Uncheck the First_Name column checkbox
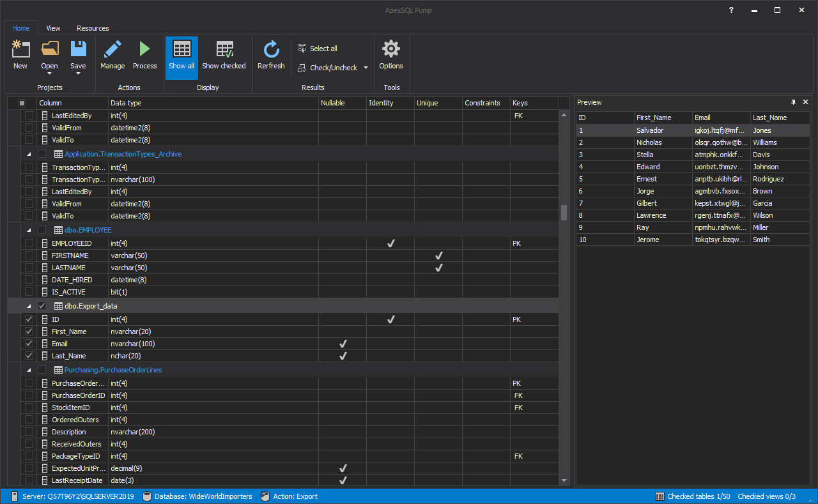Viewport: 818px width, 504px height. click(x=29, y=332)
